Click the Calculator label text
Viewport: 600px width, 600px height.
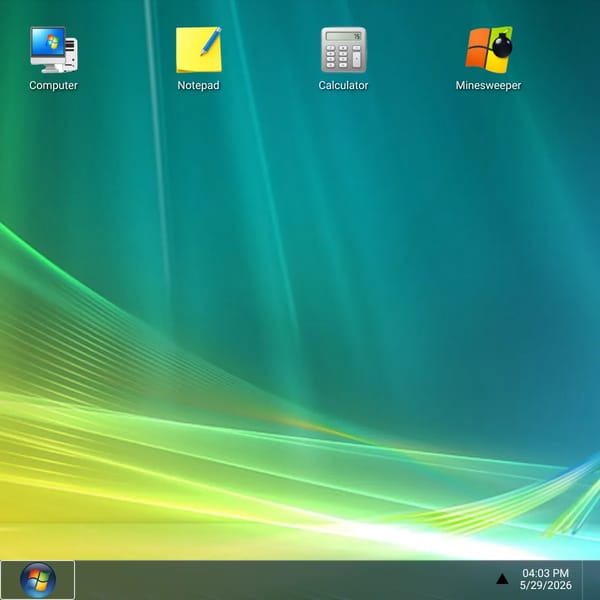click(343, 85)
